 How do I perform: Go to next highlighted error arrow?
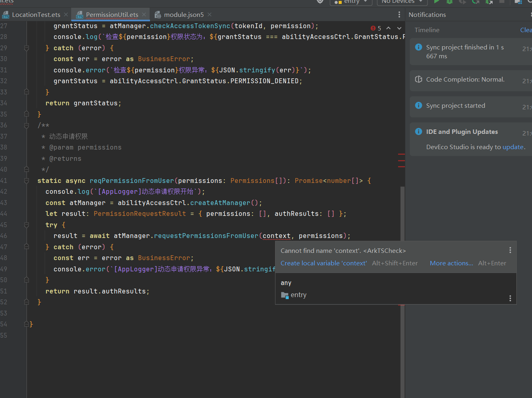[x=399, y=28]
